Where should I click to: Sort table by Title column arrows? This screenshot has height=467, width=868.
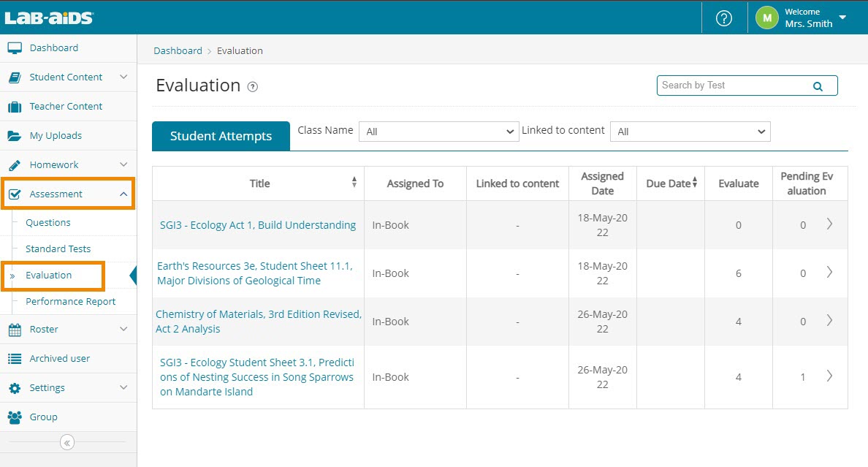click(x=354, y=183)
